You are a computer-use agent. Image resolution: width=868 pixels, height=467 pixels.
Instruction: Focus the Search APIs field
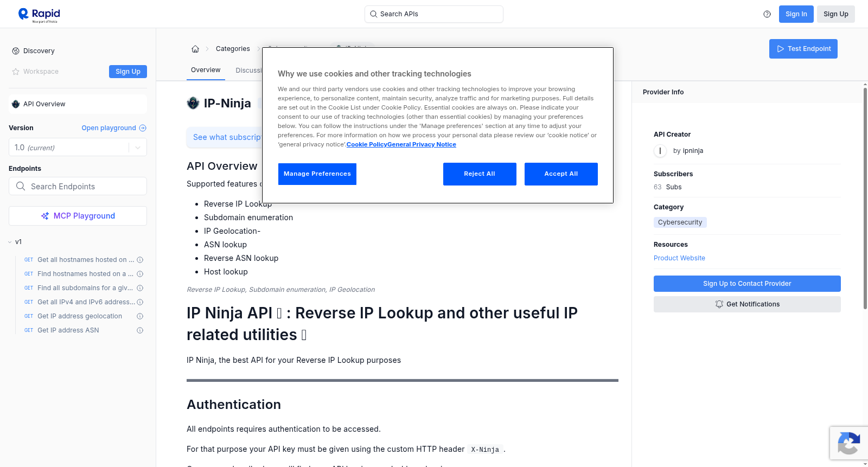434,14
